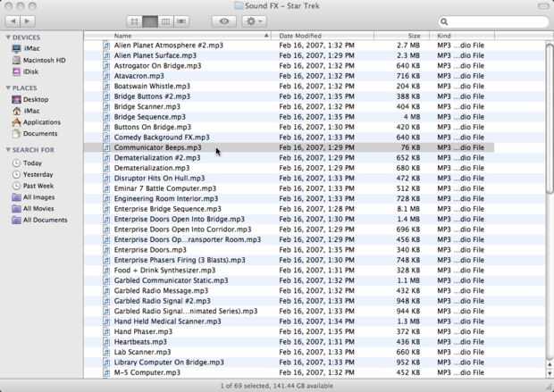Select Hand Held Medical Scanner.mp3
Viewport: 554px width, 392px height.
tap(167, 321)
